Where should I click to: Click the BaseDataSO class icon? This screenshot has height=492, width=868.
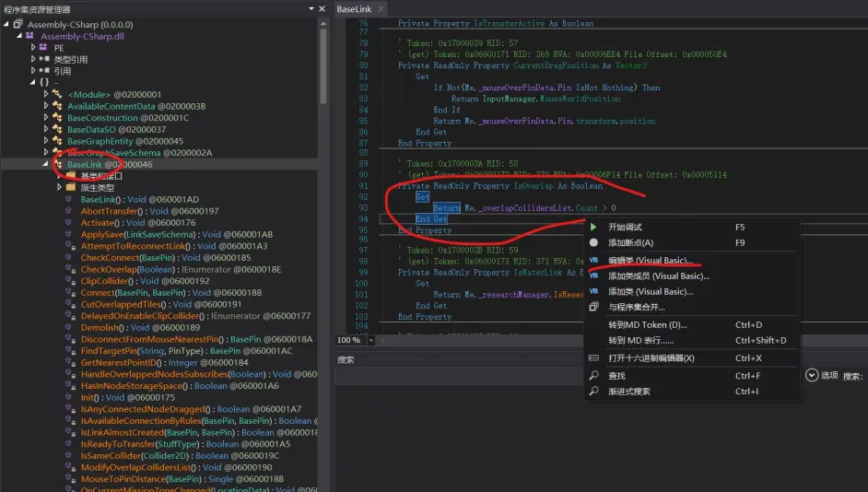[57, 129]
